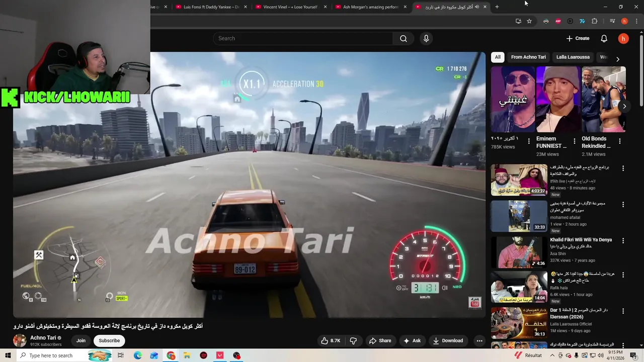Switch to the Vincent Vinel Lose Yourself tab
The height and width of the screenshot is (362, 644).
[x=290, y=7]
